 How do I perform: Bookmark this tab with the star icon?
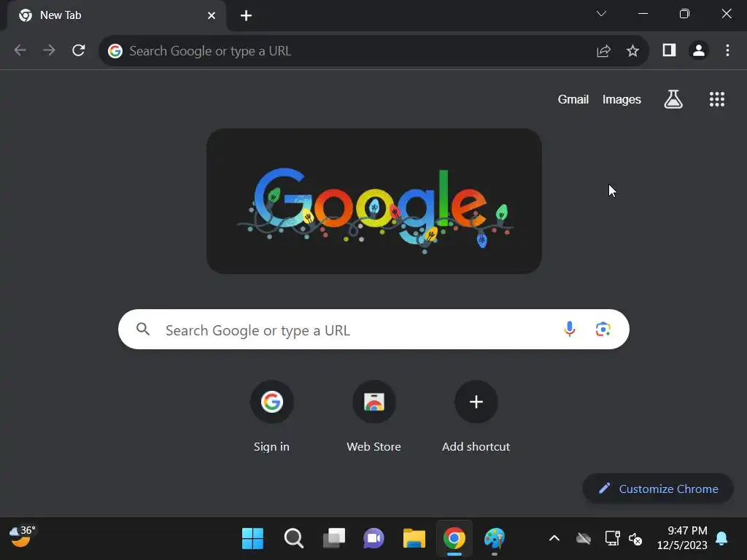pos(632,51)
